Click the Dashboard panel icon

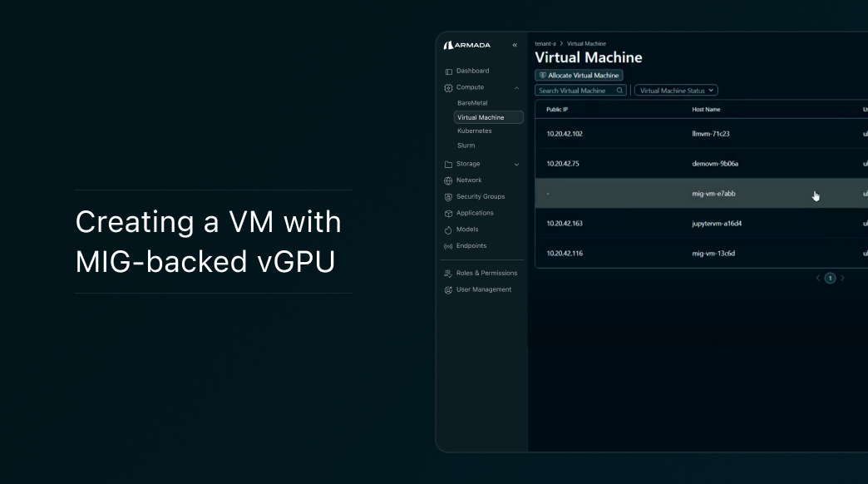(448, 72)
